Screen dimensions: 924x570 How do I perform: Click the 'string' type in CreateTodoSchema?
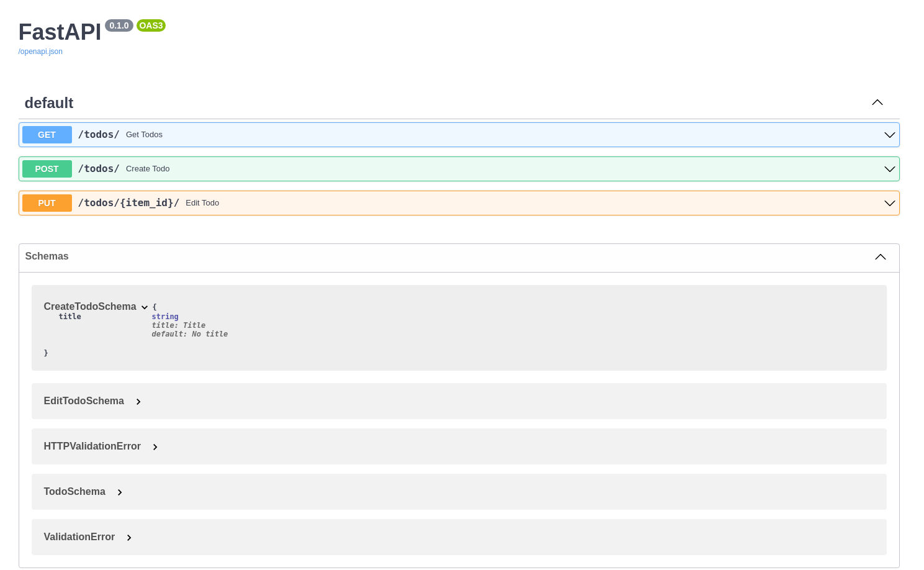(165, 317)
